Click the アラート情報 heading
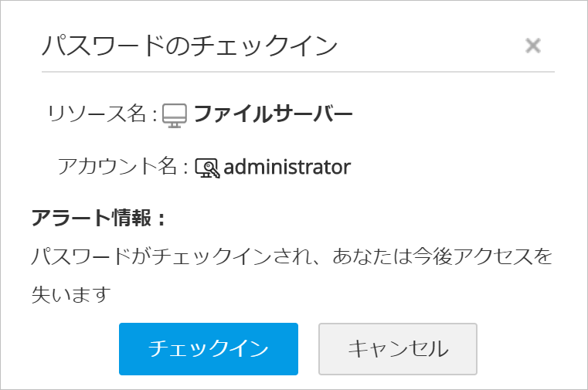 93,219
